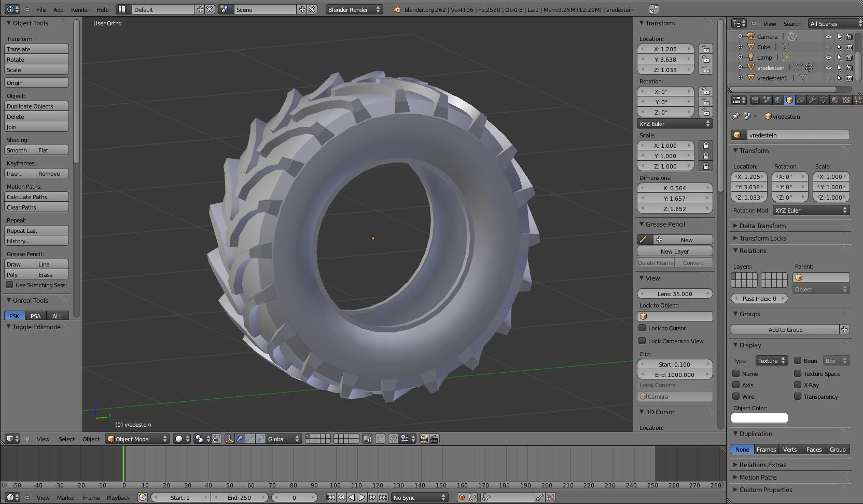The image size is (863, 504).
Task: Click the pivot center align icon
Action: coord(216,439)
